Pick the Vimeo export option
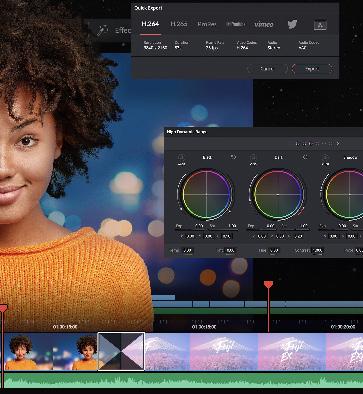The image size is (363, 394). [x=264, y=24]
